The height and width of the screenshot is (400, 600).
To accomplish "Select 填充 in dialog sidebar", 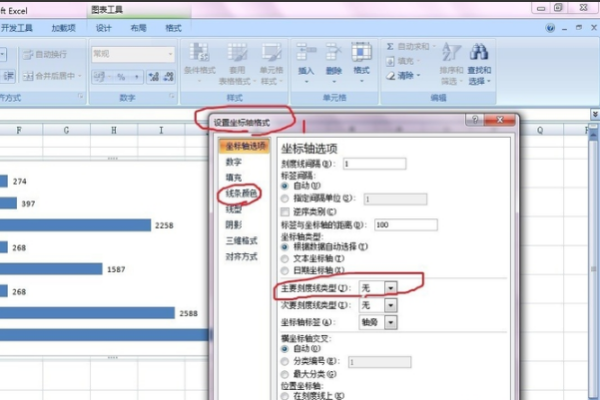I will 234,178.
